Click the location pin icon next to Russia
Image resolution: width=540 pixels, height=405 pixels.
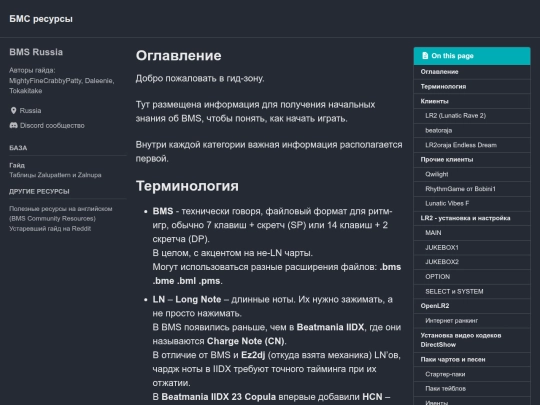[13, 111]
